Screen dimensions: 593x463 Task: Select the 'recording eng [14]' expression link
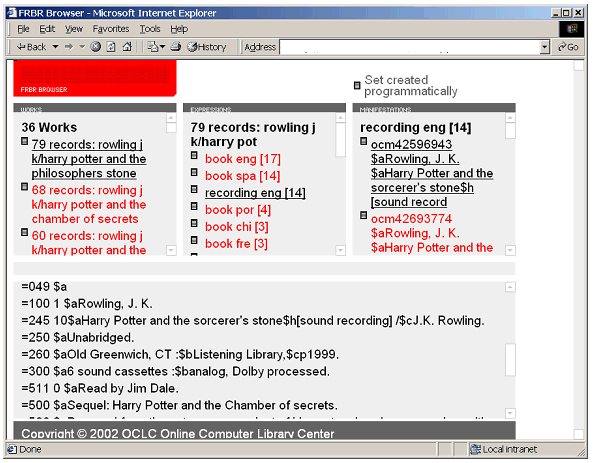pyautogui.click(x=255, y=193)
